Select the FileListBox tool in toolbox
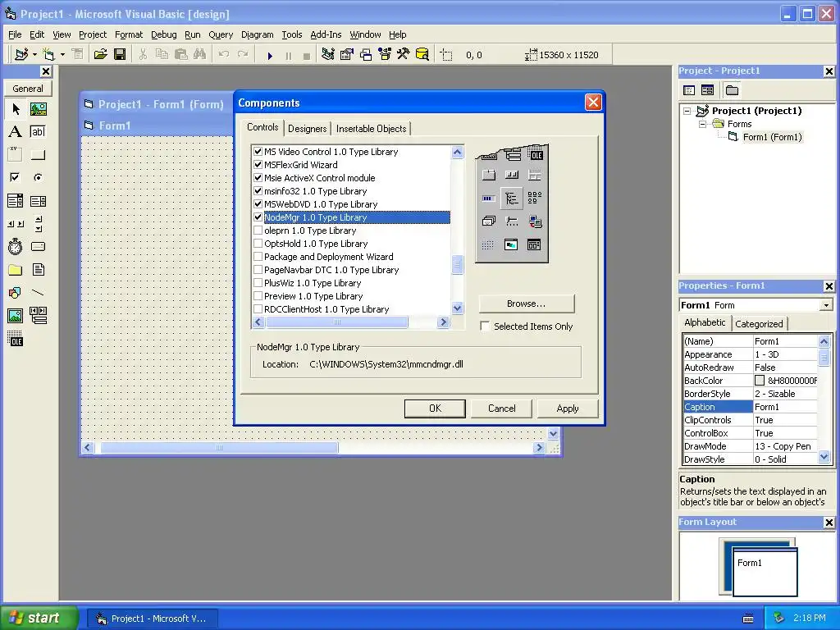Image resolution: width=840 pixels, height=630 pixels. click(38, 269)
